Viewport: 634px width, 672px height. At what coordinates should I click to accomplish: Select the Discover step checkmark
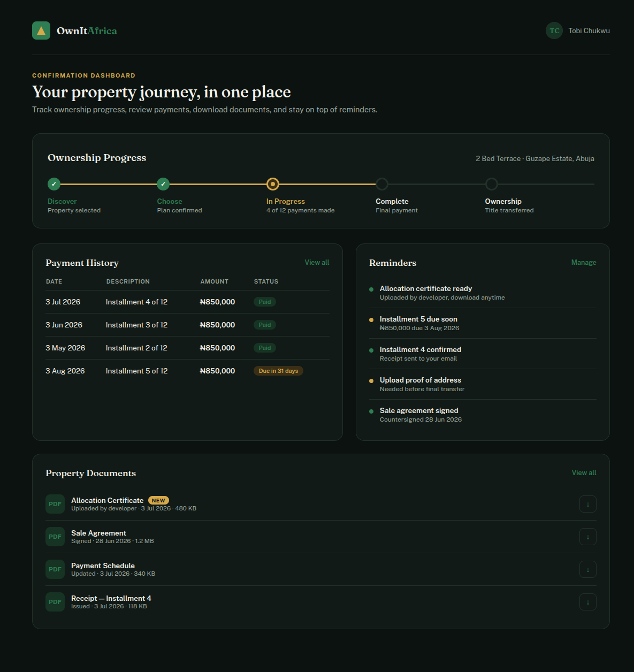pyautogui.click(x=54, y=184)
